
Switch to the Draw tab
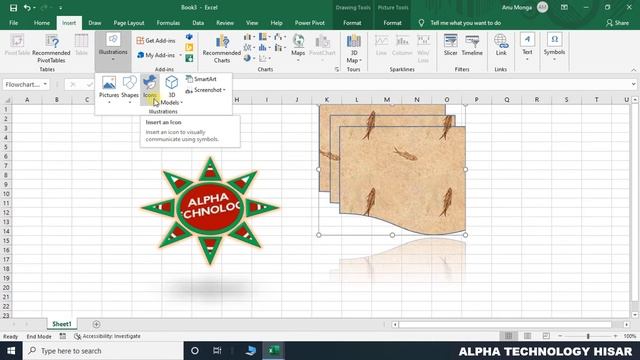click(x=95, y=23)
